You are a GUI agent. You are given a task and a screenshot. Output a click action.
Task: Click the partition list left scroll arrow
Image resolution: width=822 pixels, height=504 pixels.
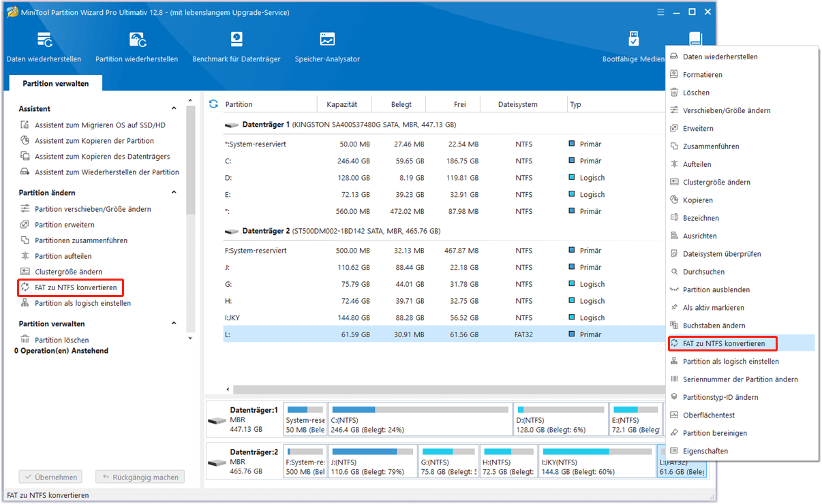click(x=228, y=390)
